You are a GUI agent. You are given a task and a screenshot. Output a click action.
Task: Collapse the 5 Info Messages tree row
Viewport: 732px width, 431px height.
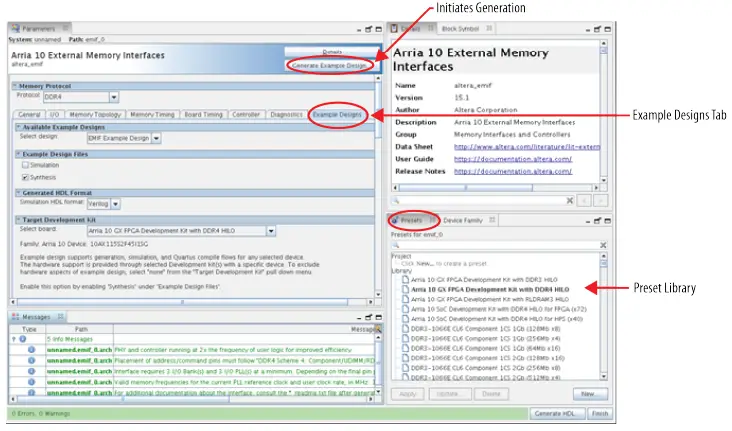14,339
